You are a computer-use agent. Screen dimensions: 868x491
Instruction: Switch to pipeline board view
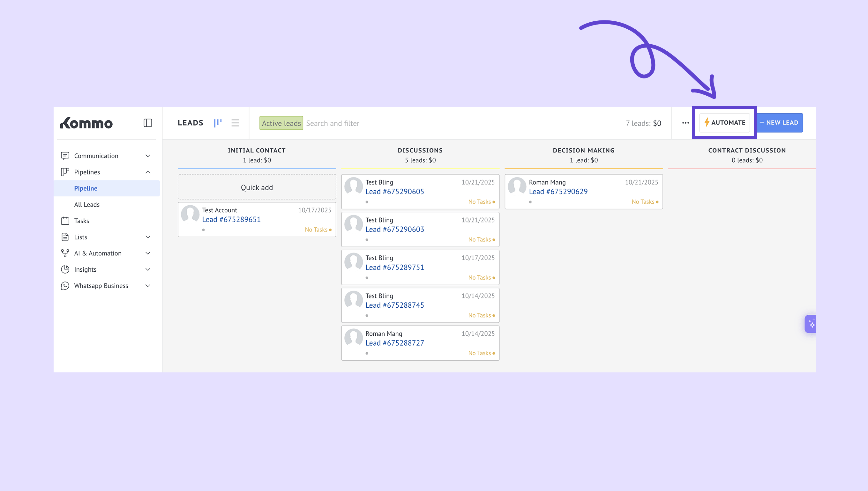pyautogui.click(x=218, y=123)
